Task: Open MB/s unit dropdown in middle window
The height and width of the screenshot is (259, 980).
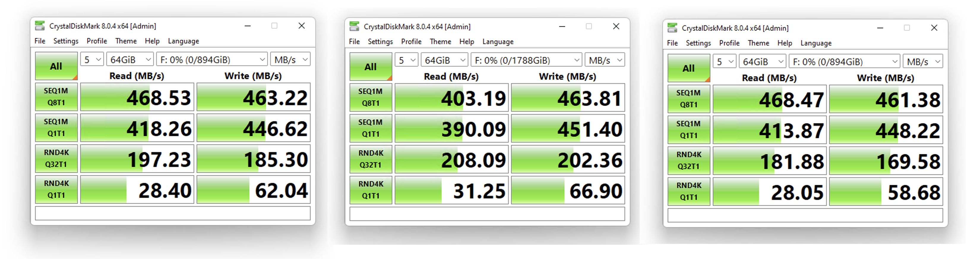Action: pyautogui.click(x=605, y=60)
